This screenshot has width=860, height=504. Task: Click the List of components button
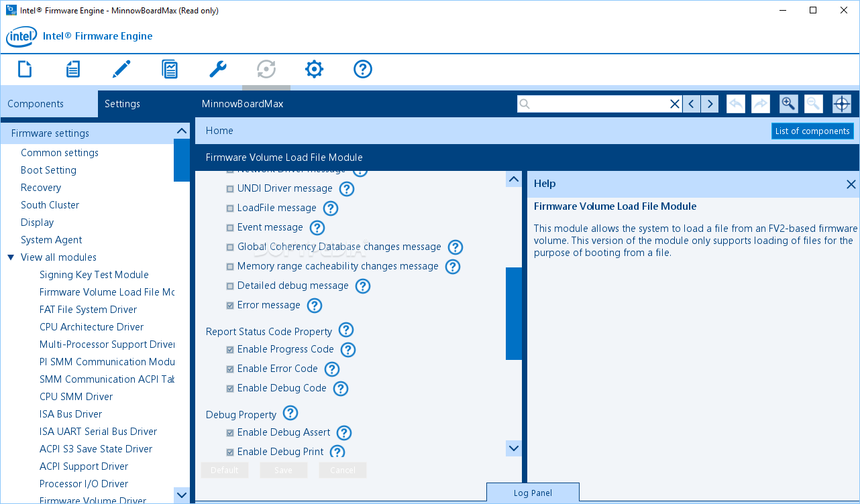(x=812, y=131)
